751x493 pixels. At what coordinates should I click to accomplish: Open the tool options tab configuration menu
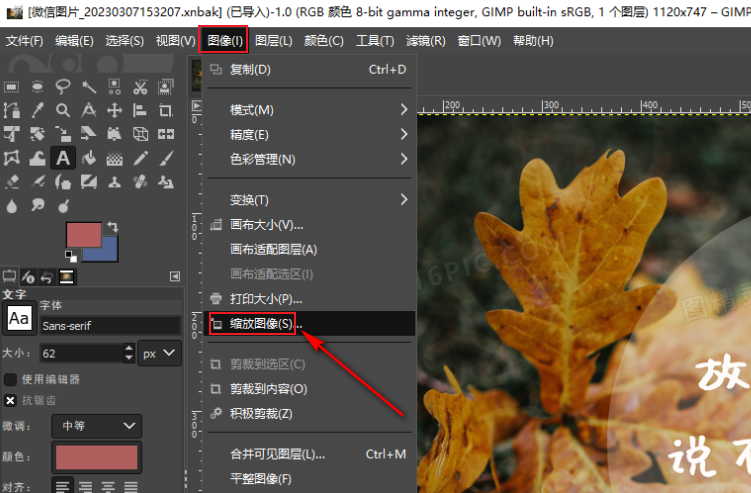coord(175,276)
